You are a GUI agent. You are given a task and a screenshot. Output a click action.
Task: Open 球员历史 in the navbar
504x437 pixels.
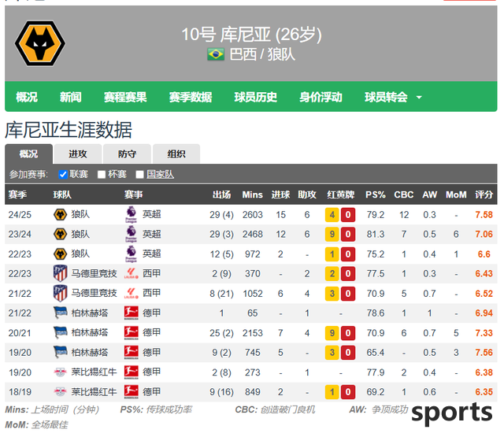point(255,97)
